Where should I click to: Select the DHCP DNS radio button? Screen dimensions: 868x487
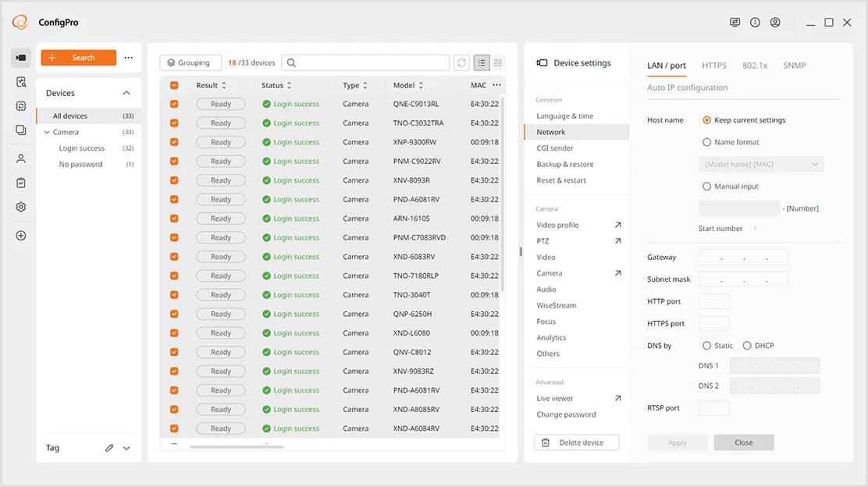click(747, 345)
